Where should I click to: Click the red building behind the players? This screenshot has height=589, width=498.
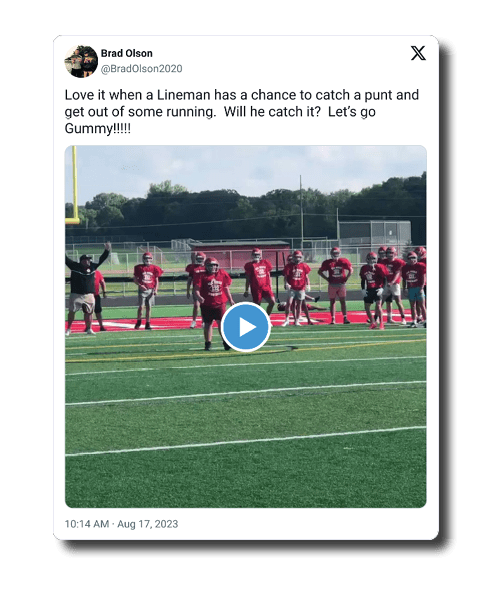pyautogui.click(x=240, y=254)
